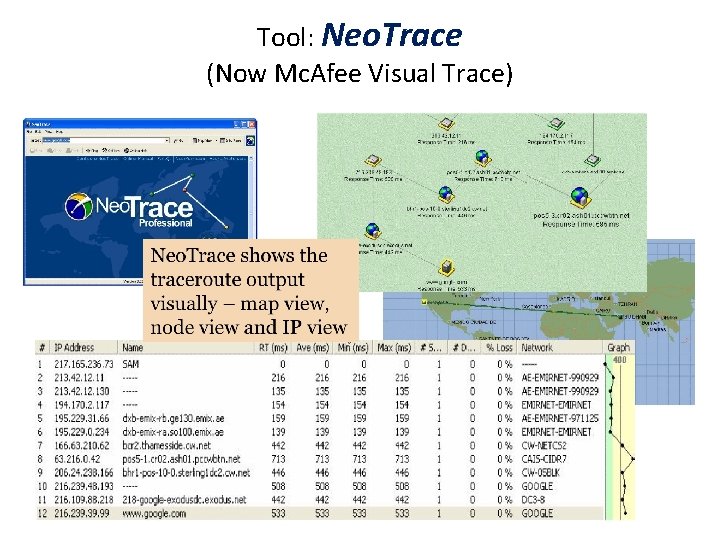Click the bhr1-pos-10-0 sterling globe node
The width and height of the screenshot is (720, 540).
click(445, 195)
